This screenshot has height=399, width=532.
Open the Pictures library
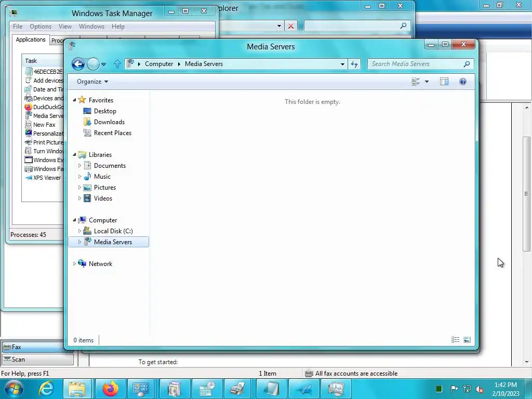click(105, 187)
